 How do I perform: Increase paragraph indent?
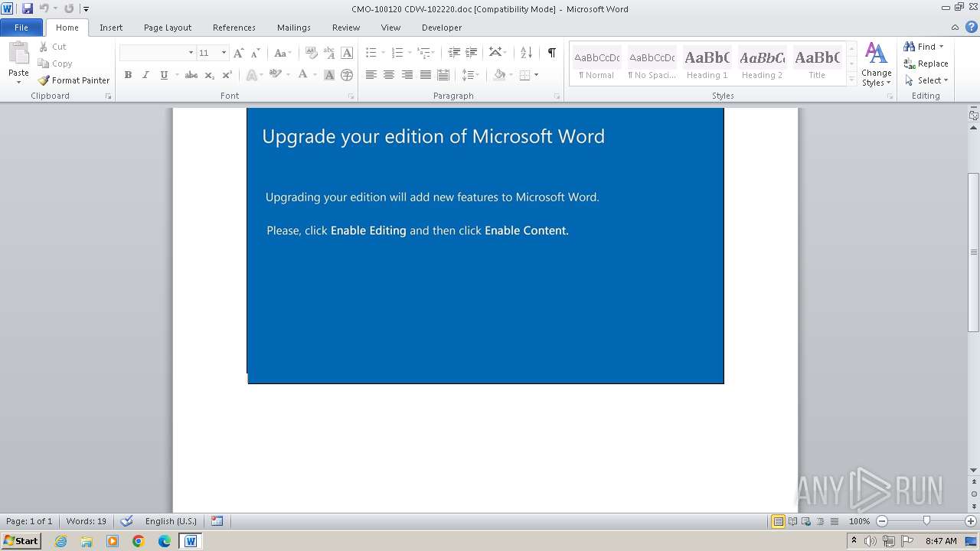[x=472, y=53]
